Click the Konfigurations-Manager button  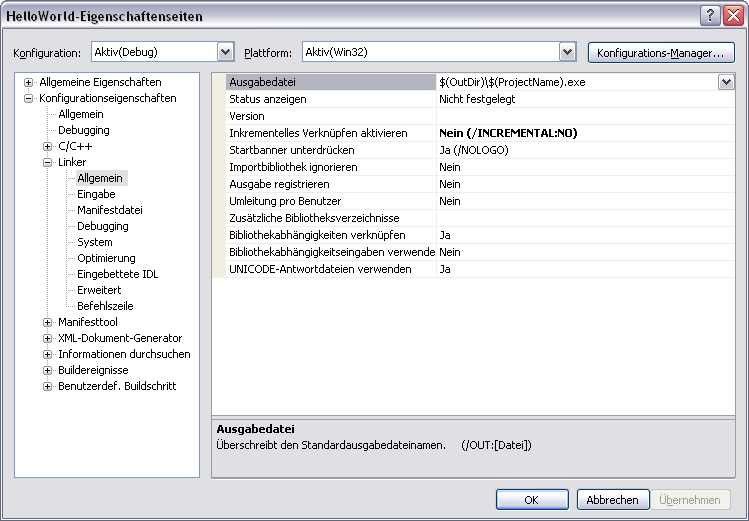[x=660, y=52]
